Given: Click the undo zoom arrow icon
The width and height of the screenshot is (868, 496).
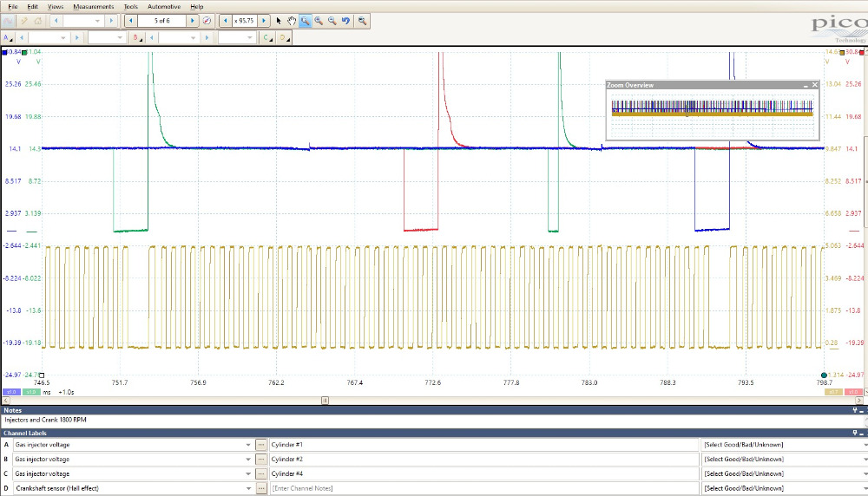Looking at the screenshot, I should coord(346,20).
